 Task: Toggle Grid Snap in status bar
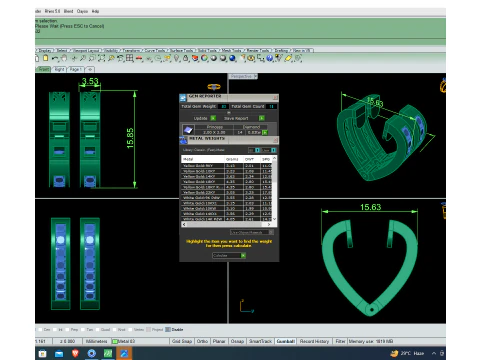click(182, 341)
